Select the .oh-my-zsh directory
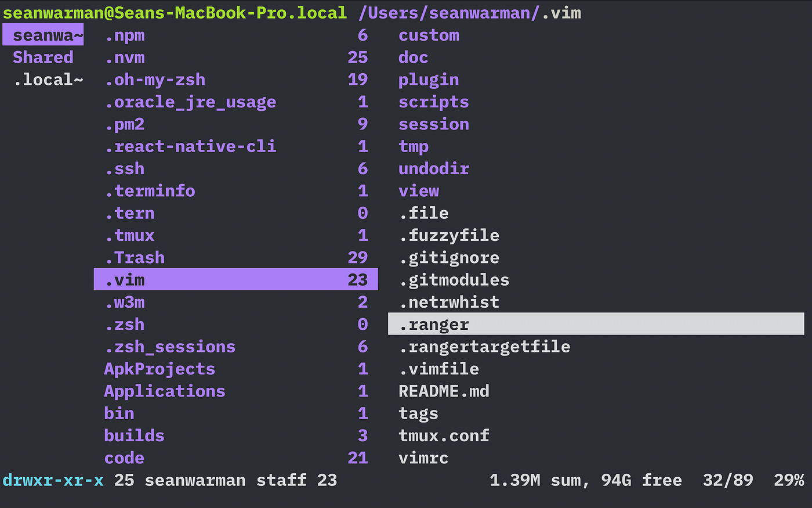This screenshot has width=812, height=508. pos(155,79)
